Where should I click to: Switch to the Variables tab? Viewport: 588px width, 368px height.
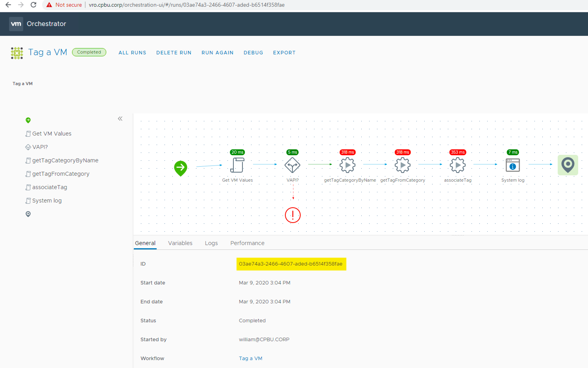(180, 243)
